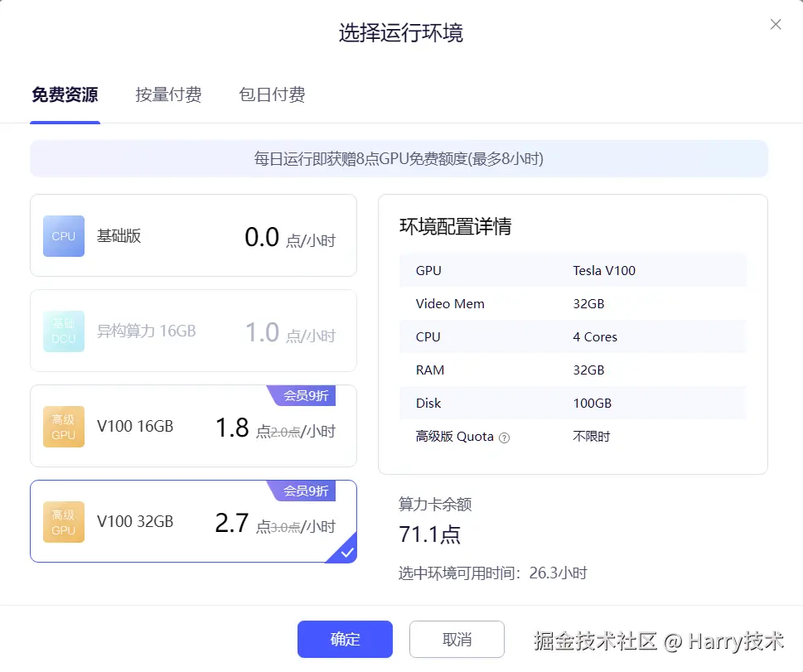Image resolution: width=803 pixels, height=672 pixels.
Task: Click the 2.7 点/小时 price
Action: pyautogui.click(x=275, y=524)
